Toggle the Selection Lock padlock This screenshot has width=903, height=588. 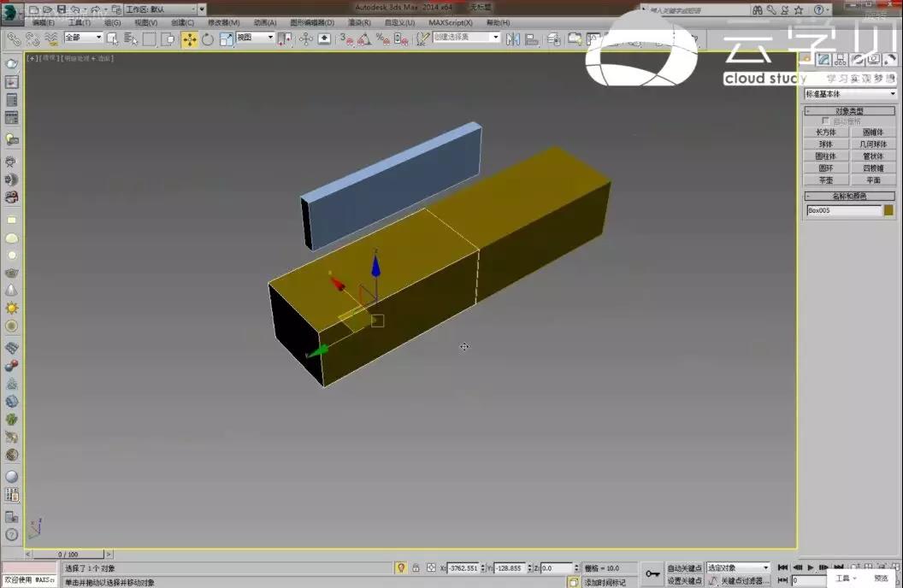click(x=416, y=567)
